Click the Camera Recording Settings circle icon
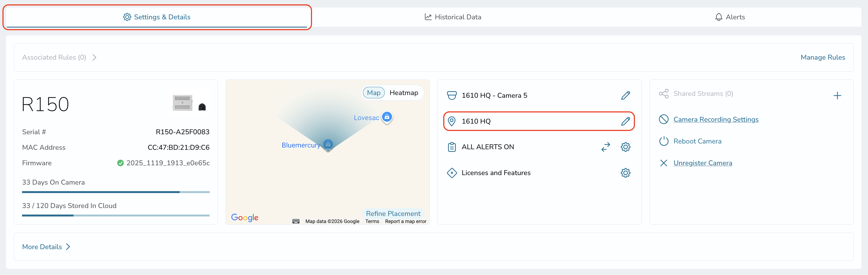This screenshot has width=868, height=275. (664, 119)
